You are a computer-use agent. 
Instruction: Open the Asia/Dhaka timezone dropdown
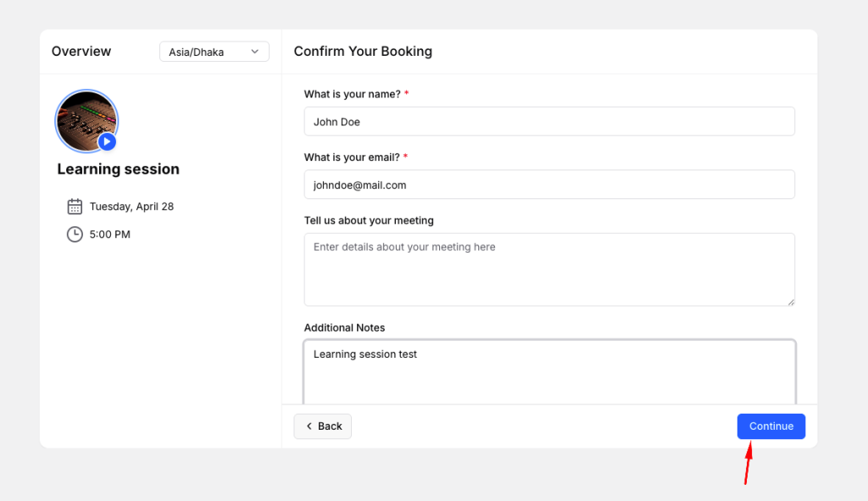pos(214,52)
